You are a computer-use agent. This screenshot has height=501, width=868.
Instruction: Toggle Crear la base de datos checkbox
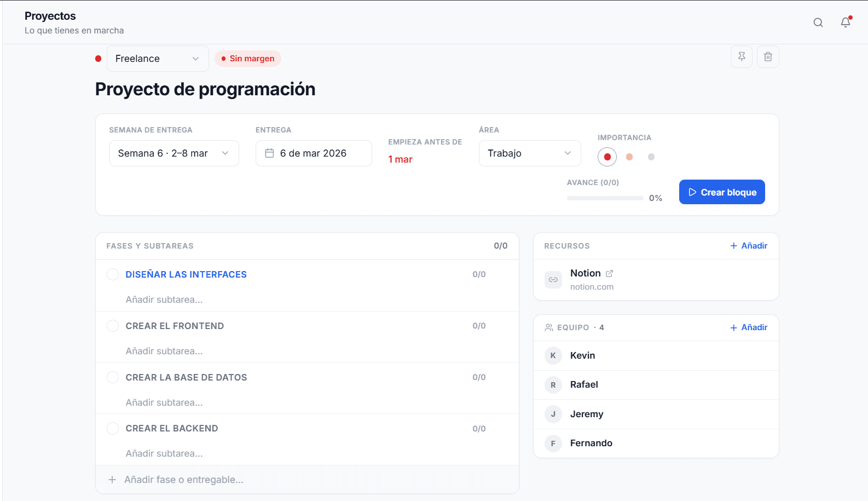tap(113, 377)
